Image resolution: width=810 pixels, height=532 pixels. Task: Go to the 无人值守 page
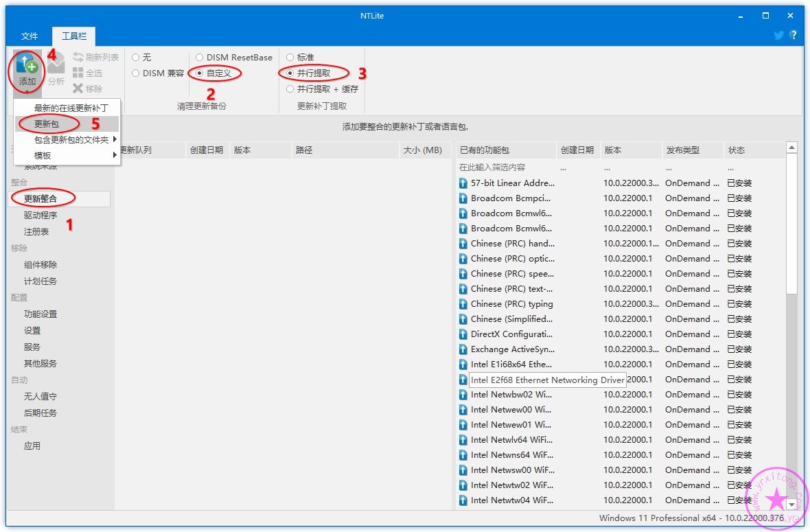point(40,396)
